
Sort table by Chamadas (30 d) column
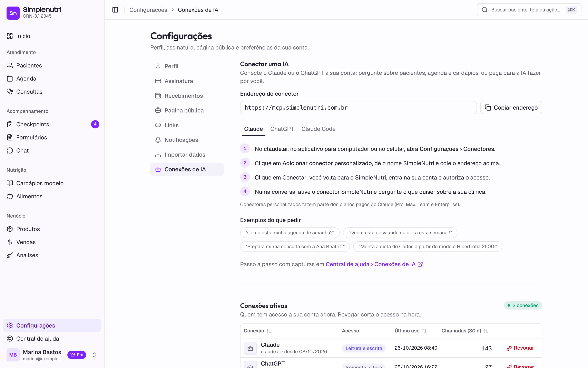point(464,331)
